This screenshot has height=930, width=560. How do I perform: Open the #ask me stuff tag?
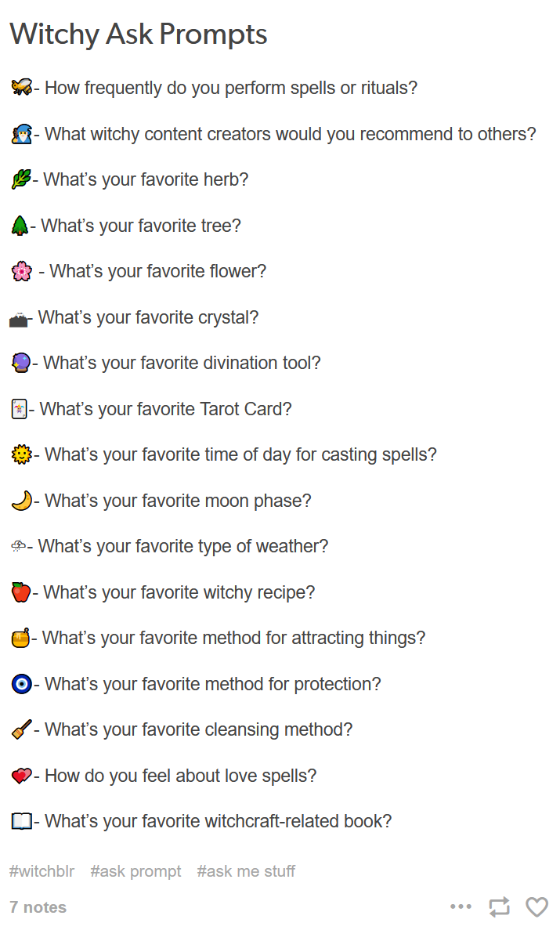coord(246,871)
